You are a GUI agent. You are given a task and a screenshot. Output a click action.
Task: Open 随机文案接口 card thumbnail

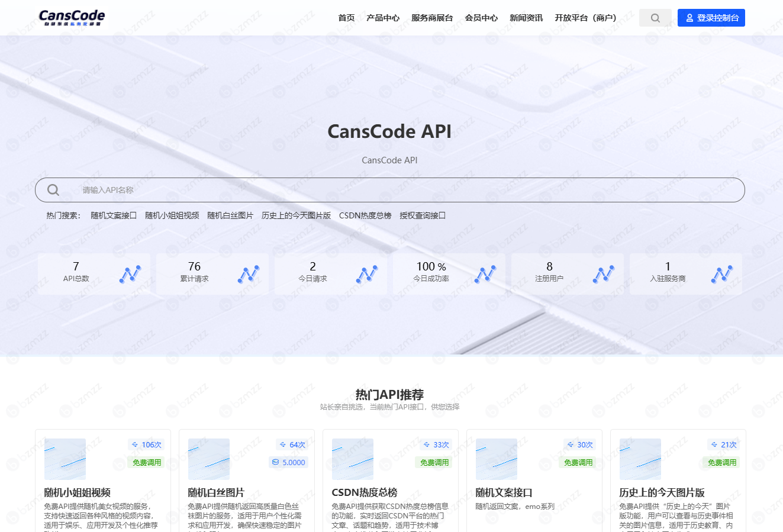pos(497,459)
